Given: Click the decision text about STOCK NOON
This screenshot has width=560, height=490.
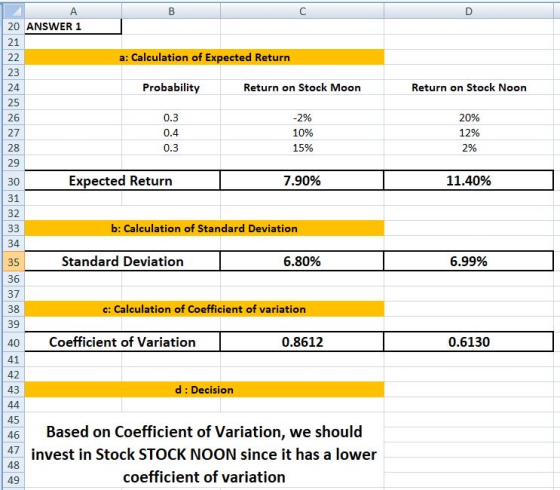Looking at the screenshot, I should (204, 454).
